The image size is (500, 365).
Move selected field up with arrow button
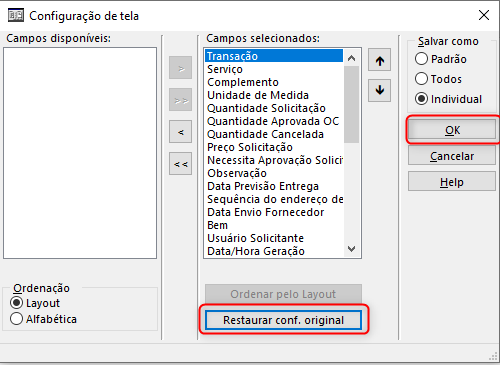(x=379, y=60)
